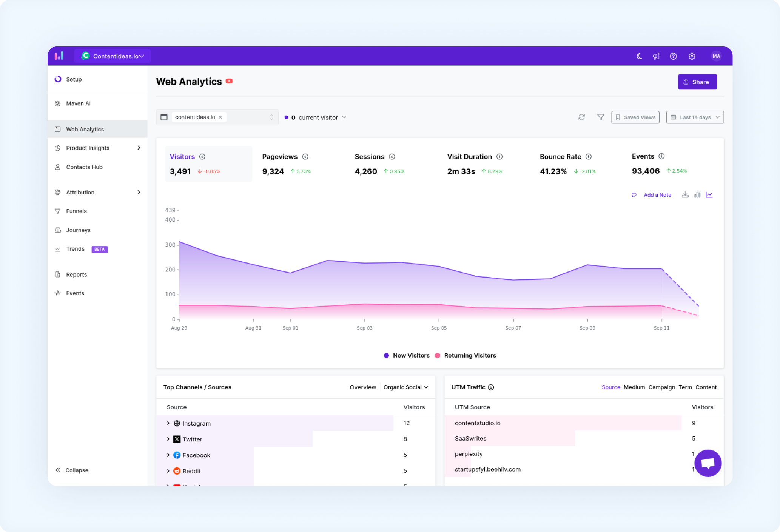Open the filter funnel icon
Image resolution: width=780 pixels, height=532 pixels.
(601, 117)
